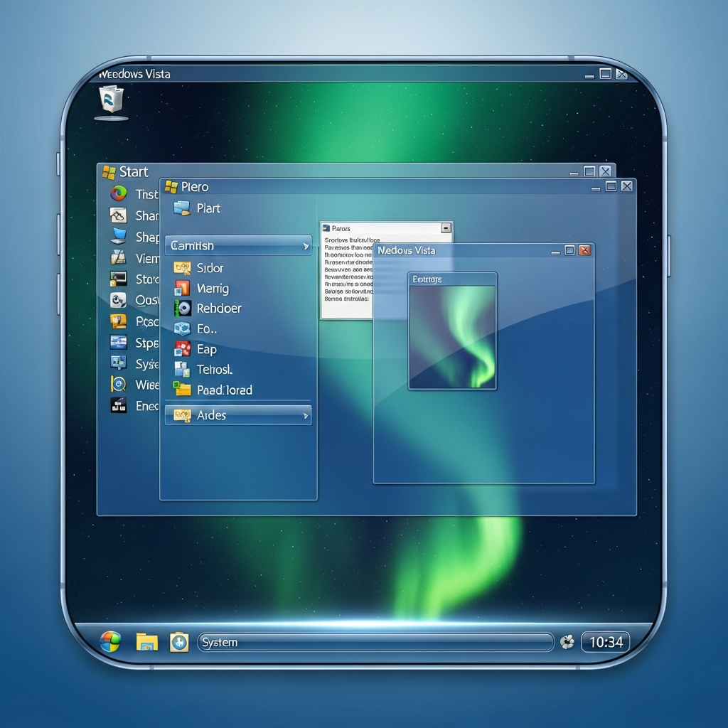Image resolution: width=728 pixels, height=728 pixels.
Task: Click the flower-shaped tray icon near the clock
Action: (x=567, y=642)
